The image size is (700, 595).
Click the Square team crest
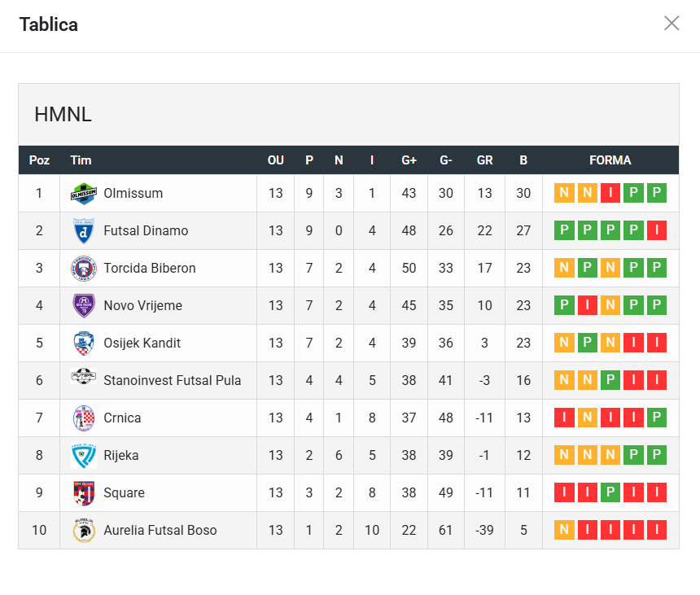84,493
